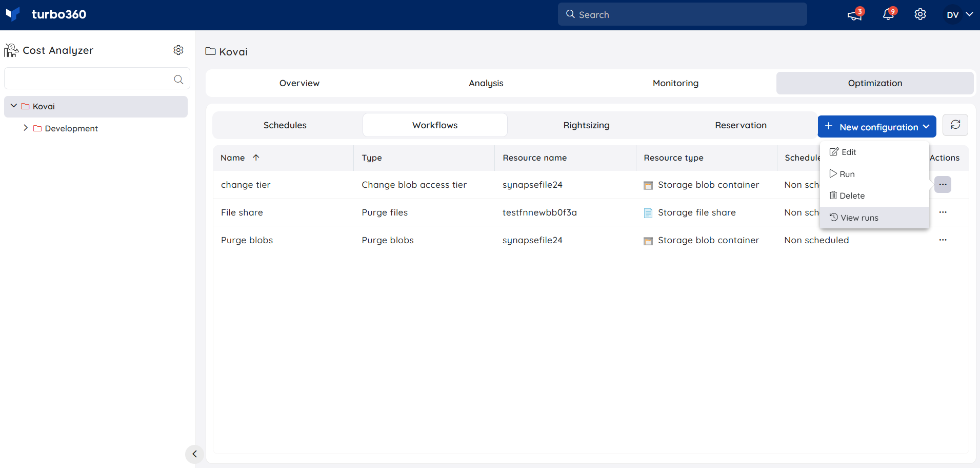The image size is (980, 468).
Task: Choose View runs from the context menu
Action: pyautogui.click(x=874, y=218)
